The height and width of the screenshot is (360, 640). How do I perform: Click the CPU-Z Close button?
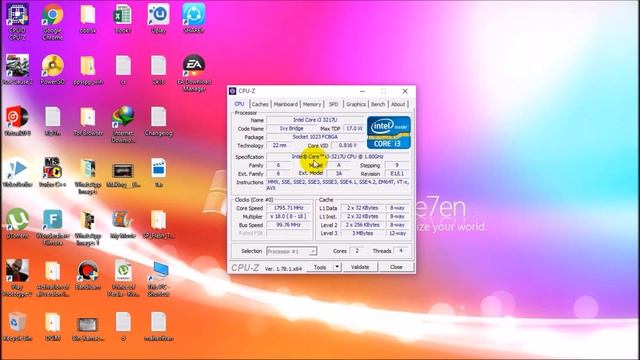pyautogui.click(x=396, y=267)
